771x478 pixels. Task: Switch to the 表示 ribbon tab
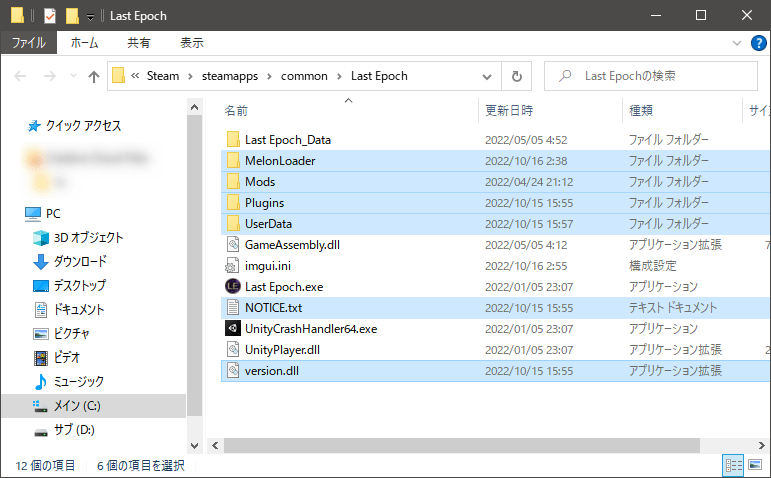192,43
